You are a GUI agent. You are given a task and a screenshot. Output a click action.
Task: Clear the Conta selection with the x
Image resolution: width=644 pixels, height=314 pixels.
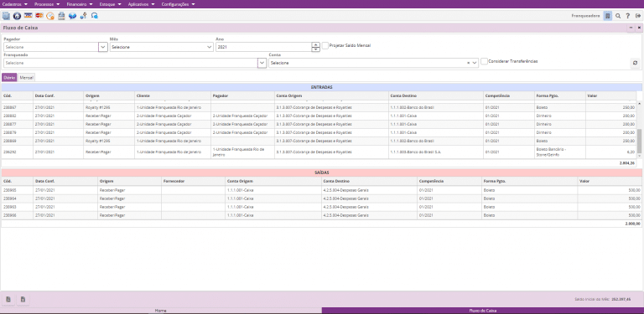point(468,63)
